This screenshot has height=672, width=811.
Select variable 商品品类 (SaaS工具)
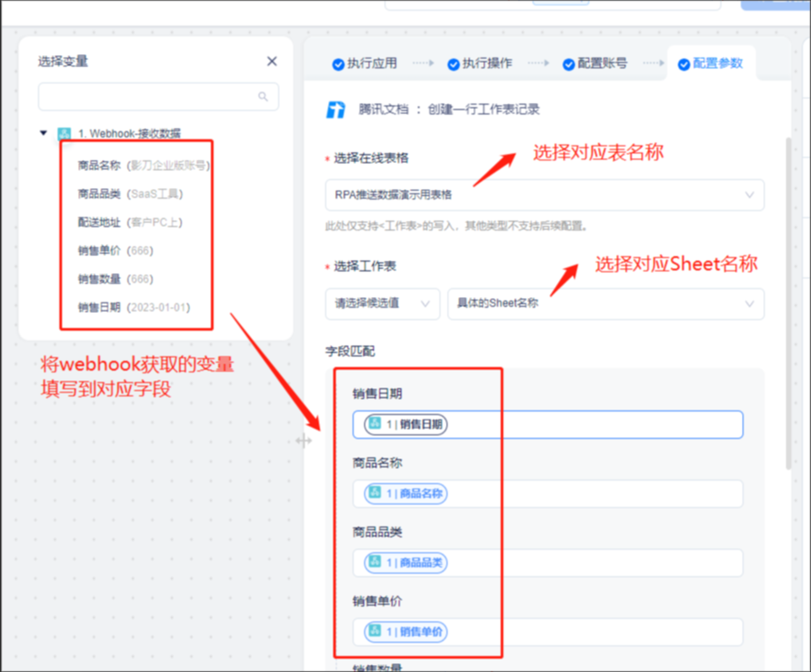pos(129,194)
